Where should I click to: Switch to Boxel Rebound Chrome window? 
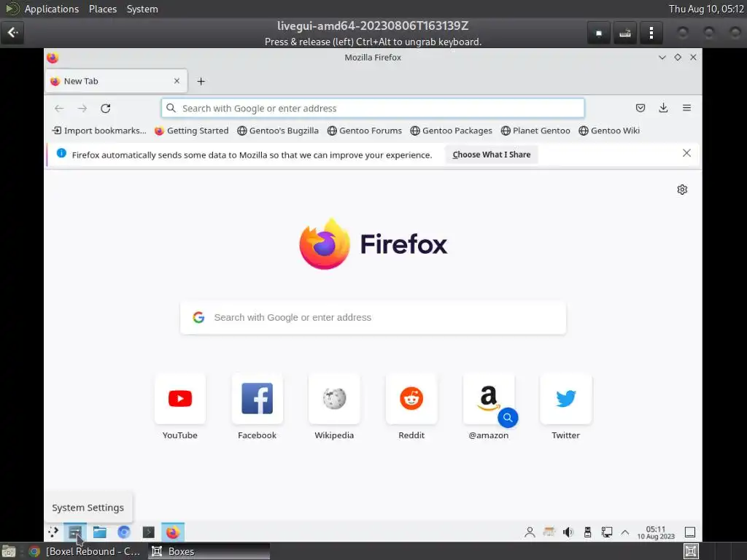click(85, 551)
